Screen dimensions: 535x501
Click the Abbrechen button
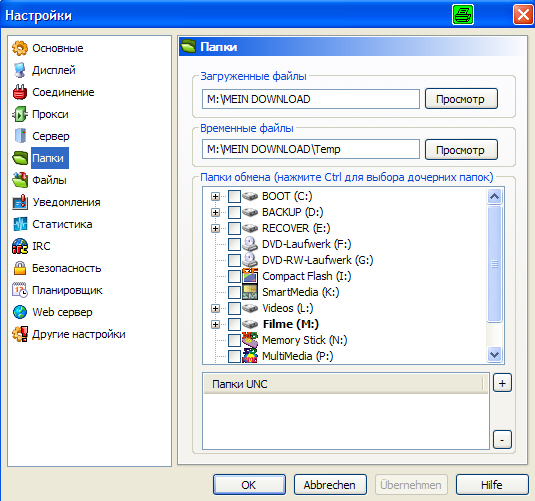click(330, 485)
